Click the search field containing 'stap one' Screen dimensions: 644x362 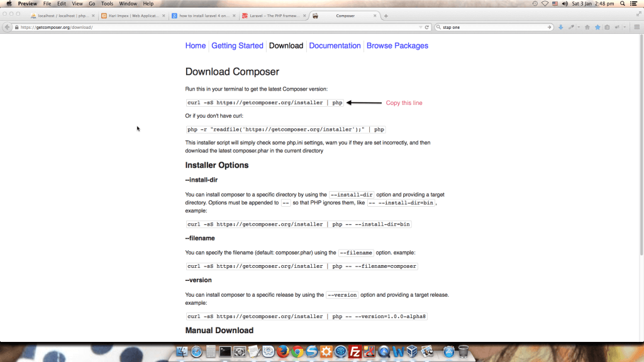click(x=494, y=27)
